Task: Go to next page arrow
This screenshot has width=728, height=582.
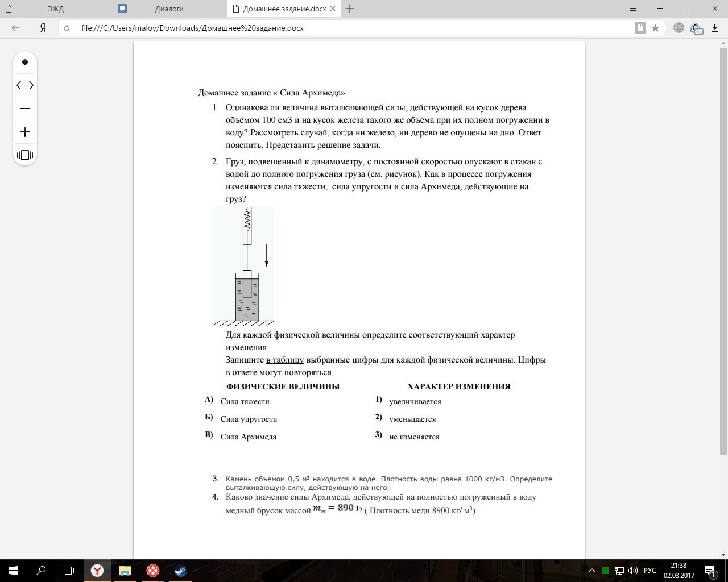Action: click(x=31, y=85)
